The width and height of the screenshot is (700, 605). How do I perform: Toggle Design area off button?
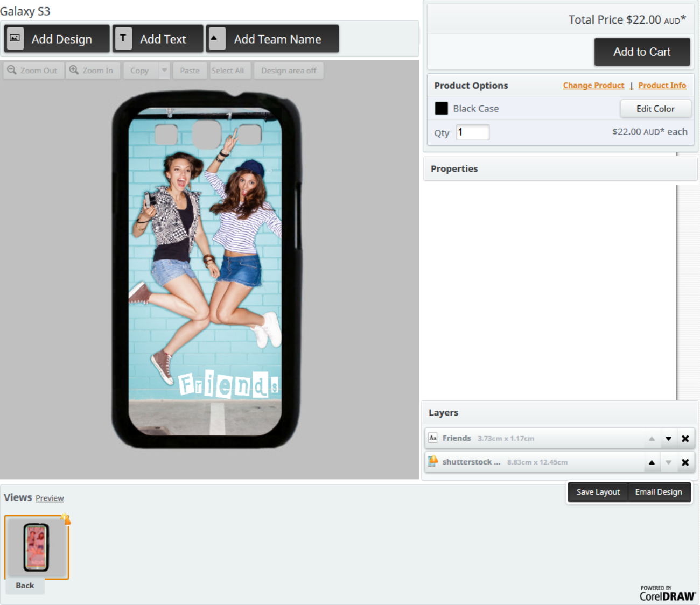pyautogui.click(x=289, y=71)
